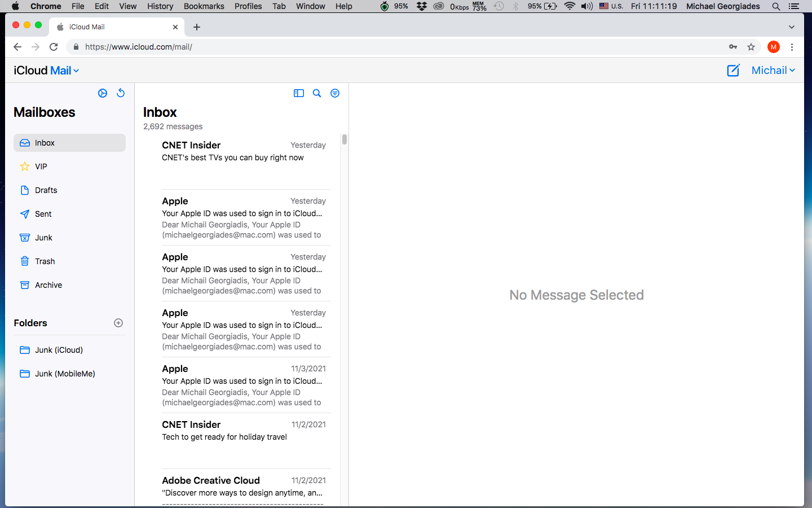Open the Bookmarks menu
The width and height of the screenshot is (812, 508).
click(x=204, y=6)
